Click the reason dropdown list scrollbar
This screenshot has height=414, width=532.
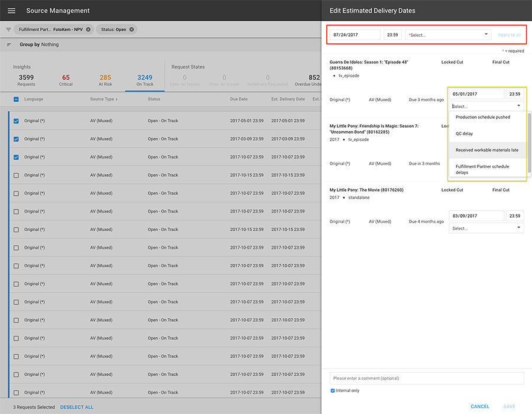tap(529, 143)
